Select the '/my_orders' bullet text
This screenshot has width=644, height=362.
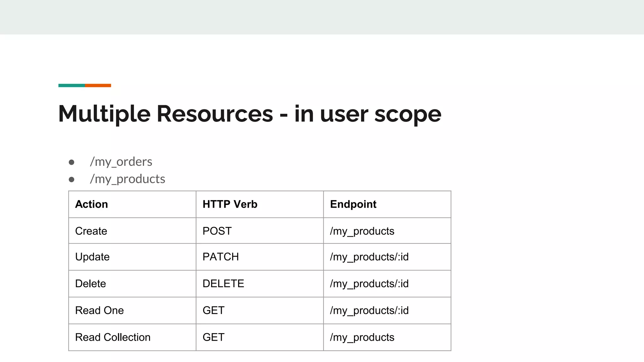[x=121, y=162]
